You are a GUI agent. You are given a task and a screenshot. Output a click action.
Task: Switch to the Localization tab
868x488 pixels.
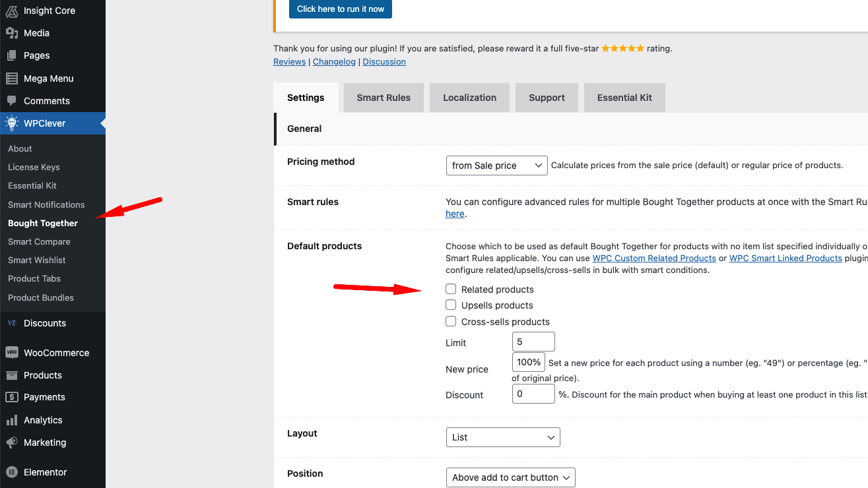pos(469,98)
